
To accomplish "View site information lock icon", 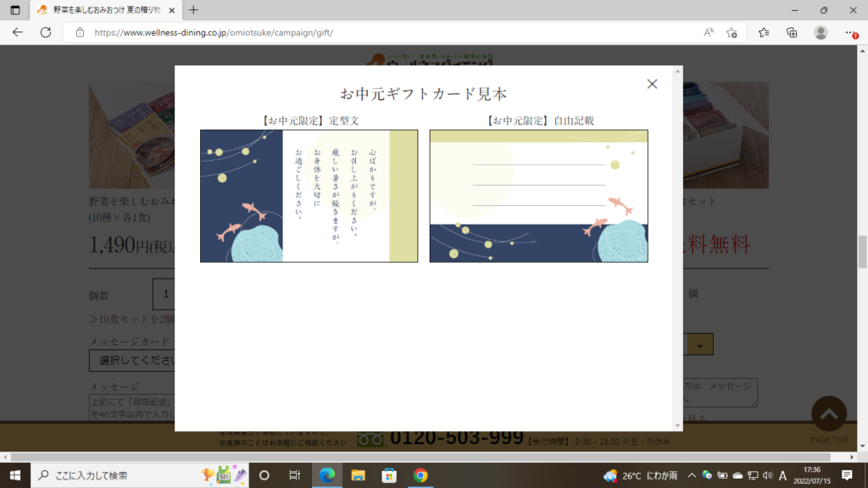I will click(x=81, y=32).
